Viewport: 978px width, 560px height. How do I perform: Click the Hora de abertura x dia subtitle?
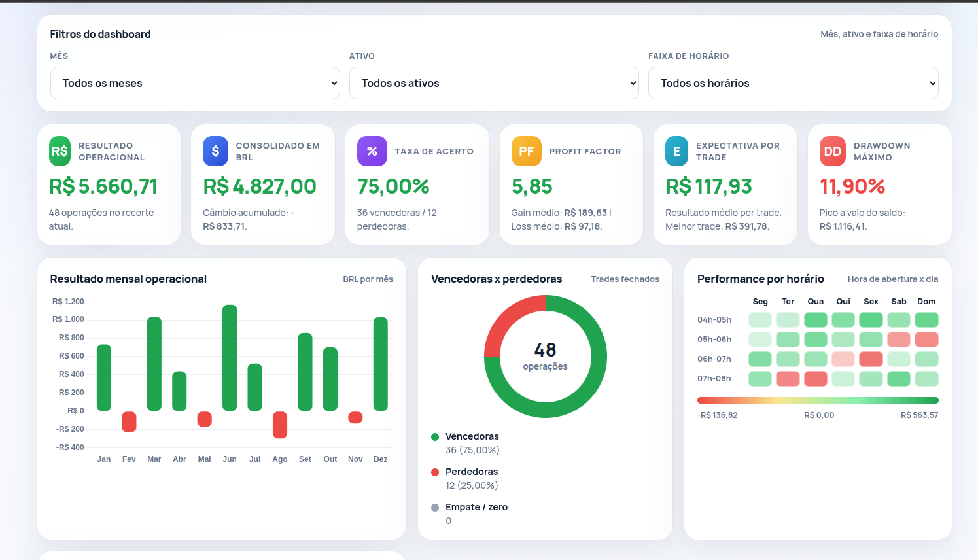click(x=893, y=279)
